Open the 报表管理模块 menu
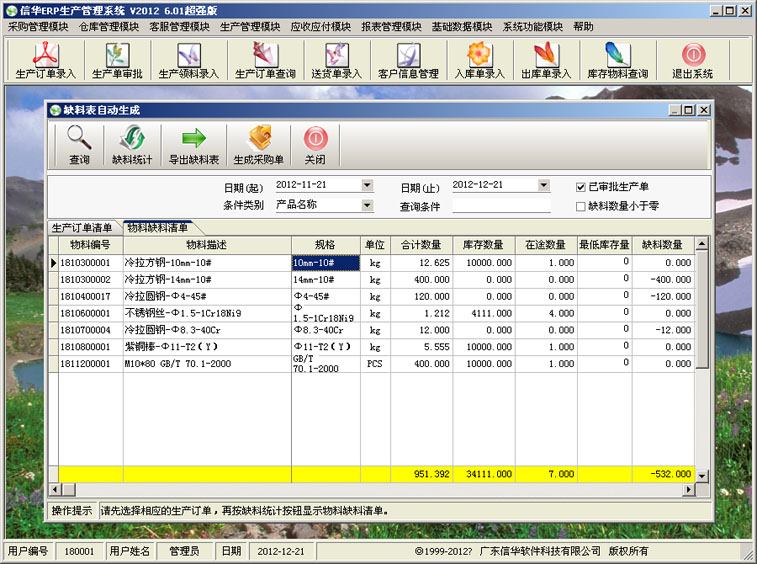This screenshot has width=757, height=564. pyautogui.click(x=391, y=27)
